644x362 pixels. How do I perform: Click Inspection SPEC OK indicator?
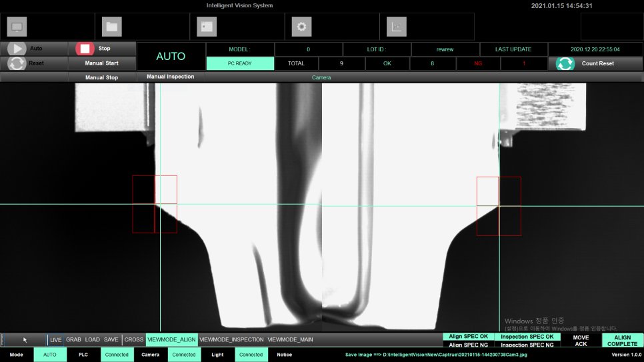[x=527, y=337]
